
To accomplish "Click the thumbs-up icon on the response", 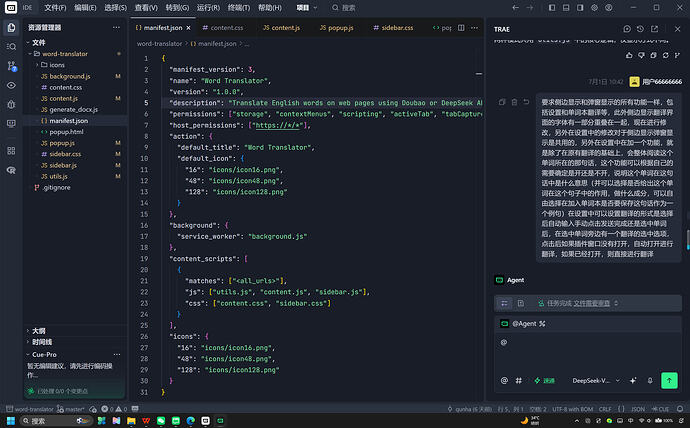I will (629, 55).
